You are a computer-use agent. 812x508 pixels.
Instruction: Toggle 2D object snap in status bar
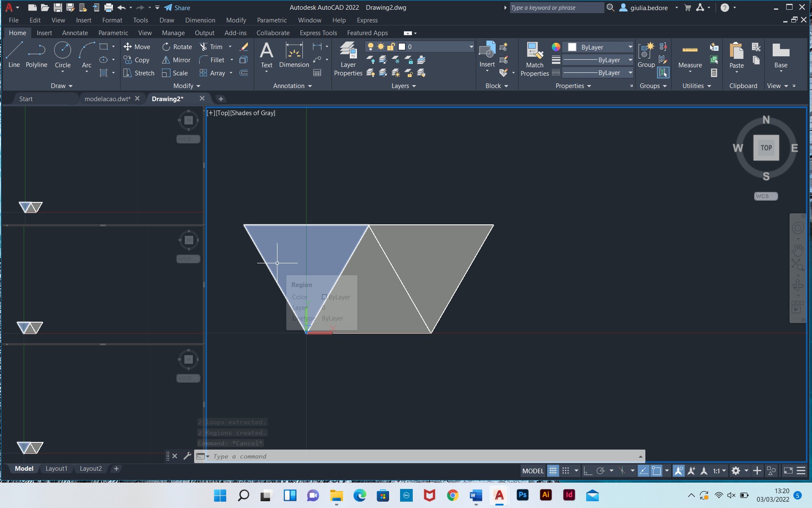pyautogui.click(x=656, y=471)
